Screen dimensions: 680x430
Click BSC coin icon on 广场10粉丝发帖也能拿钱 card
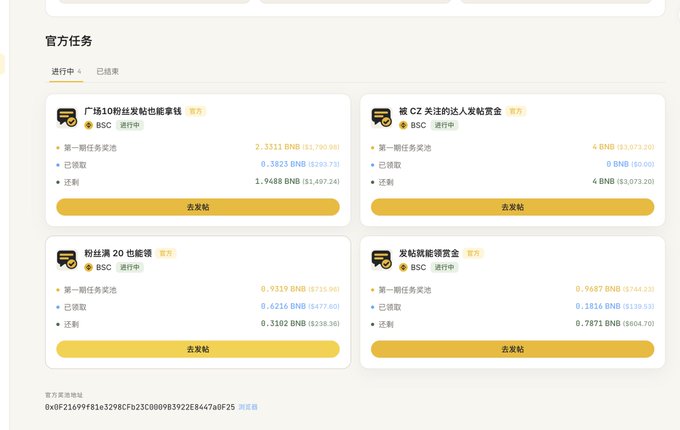(x=88, y=125)
